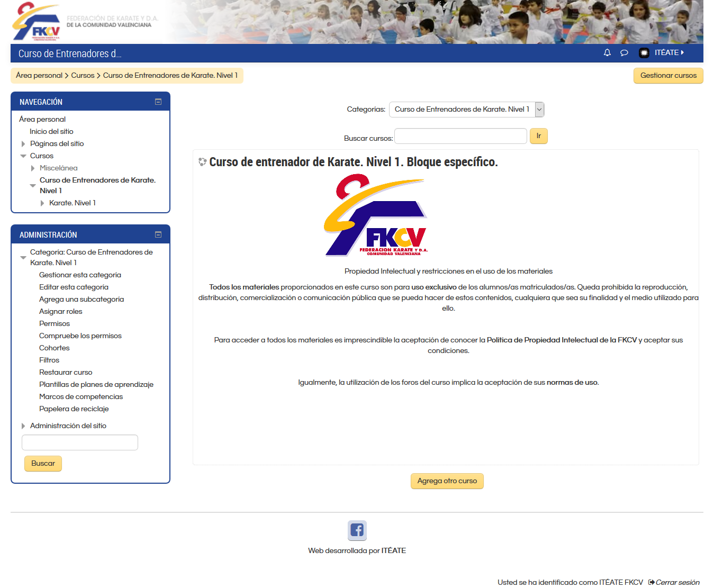Collapse the Administración block with its minus icon

click(x=158, y=234)
